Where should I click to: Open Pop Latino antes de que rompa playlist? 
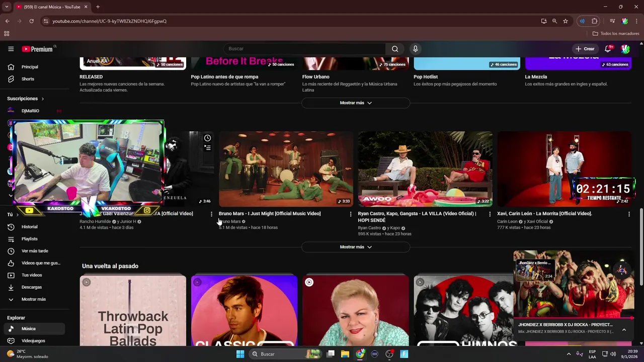tap(224, 77)
